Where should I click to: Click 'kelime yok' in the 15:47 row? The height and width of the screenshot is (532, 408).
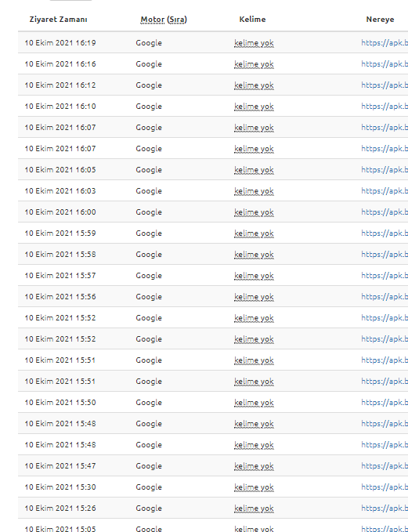click(x=254, y=466)
